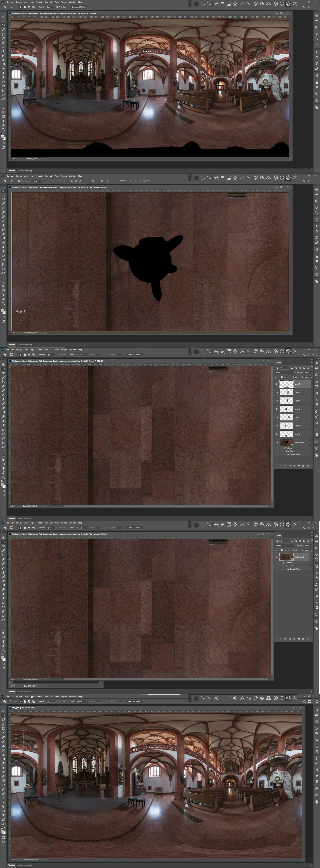Click the Move tool icon in options bar
The width and height of the screenshot is (320, 868).
(11, 181)
